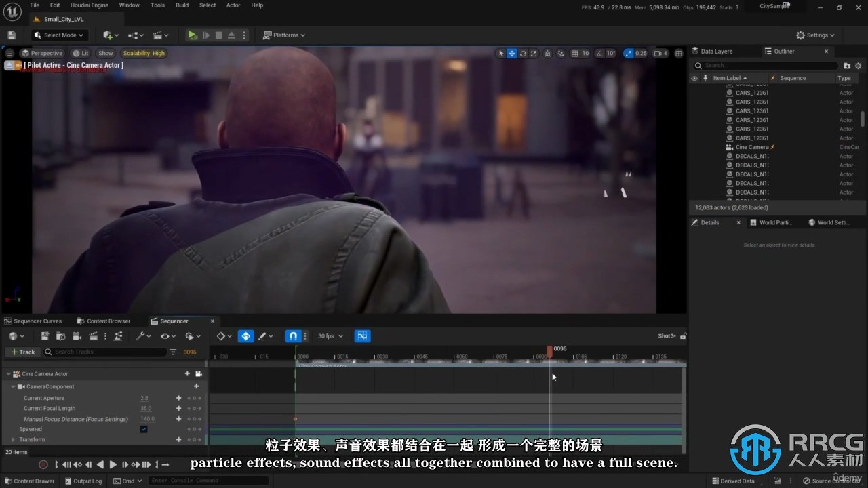The width and height of the screenshot is (868, 488).
Task: Click the Scalability: High button
Action: click(144, 53)
